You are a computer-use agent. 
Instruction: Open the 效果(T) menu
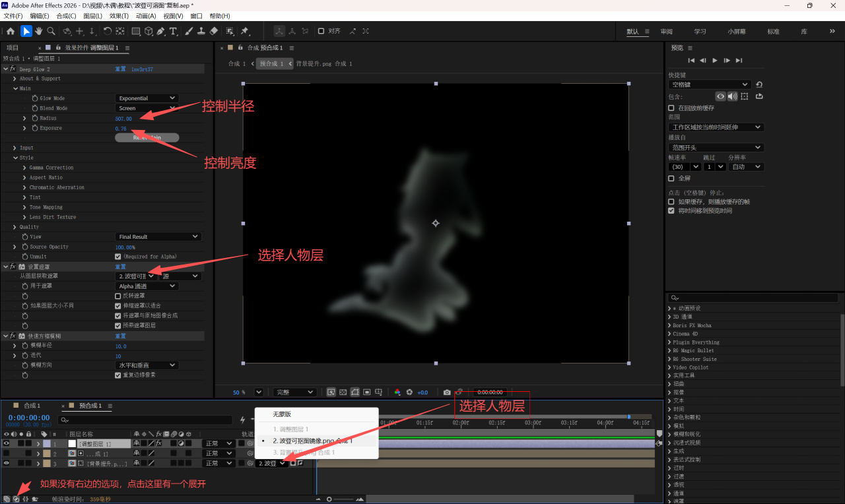pyautogui.click(x=119, y=16)
